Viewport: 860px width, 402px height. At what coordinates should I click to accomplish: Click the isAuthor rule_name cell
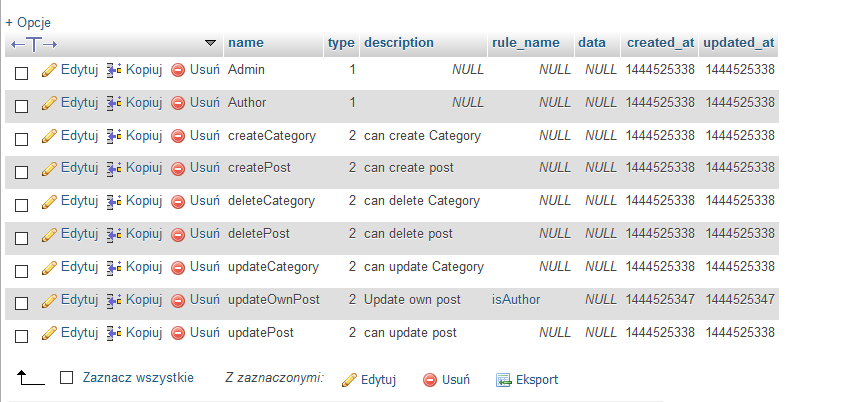click(x=511, y=300)
